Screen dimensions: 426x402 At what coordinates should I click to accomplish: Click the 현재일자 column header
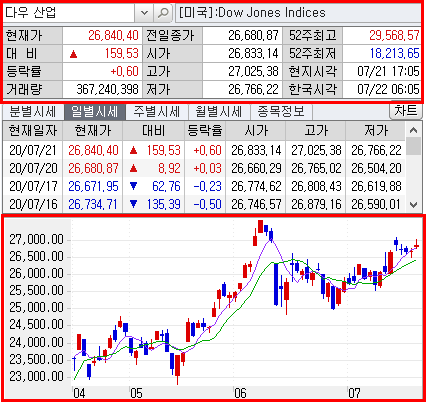(x=33, y=130)
